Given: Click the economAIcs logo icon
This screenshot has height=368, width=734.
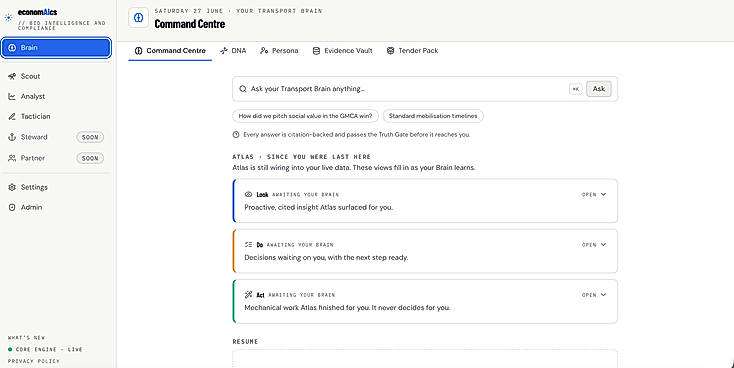Looking at the screenshot, I should [8, 18].
